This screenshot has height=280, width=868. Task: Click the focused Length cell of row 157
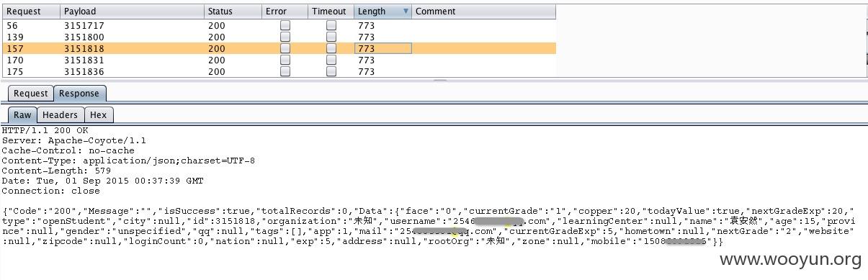pos(383,48)
